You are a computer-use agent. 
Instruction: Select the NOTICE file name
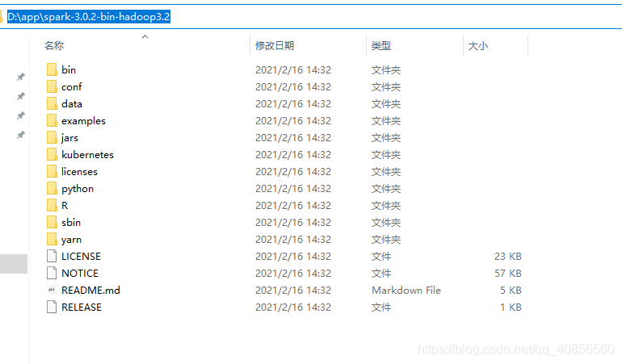point(80,273)
